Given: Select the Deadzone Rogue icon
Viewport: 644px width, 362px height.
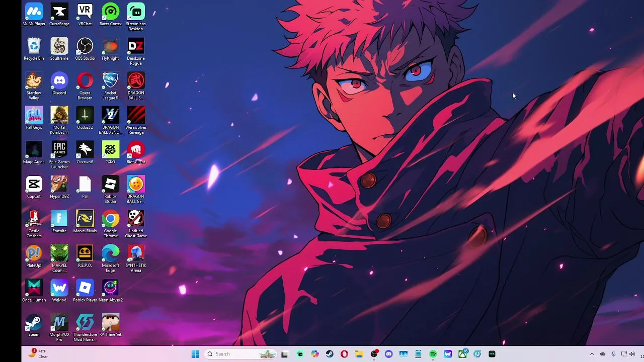Looking at the screenshot, I should (x=136, y=52).
